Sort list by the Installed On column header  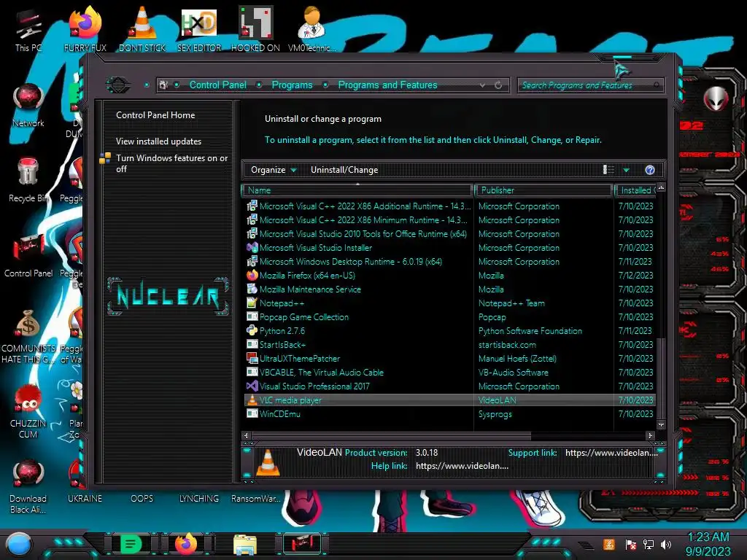pyautogui.click(x=635, y=190)
